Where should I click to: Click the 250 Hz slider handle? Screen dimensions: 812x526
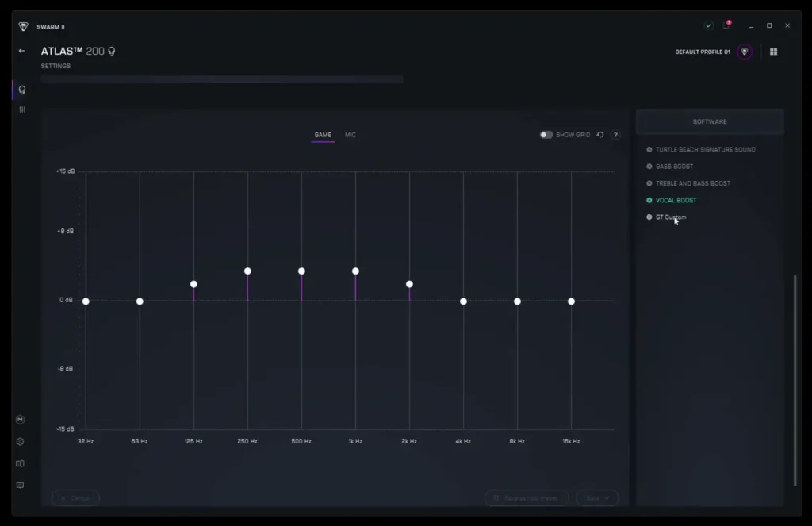coord(247,271)
